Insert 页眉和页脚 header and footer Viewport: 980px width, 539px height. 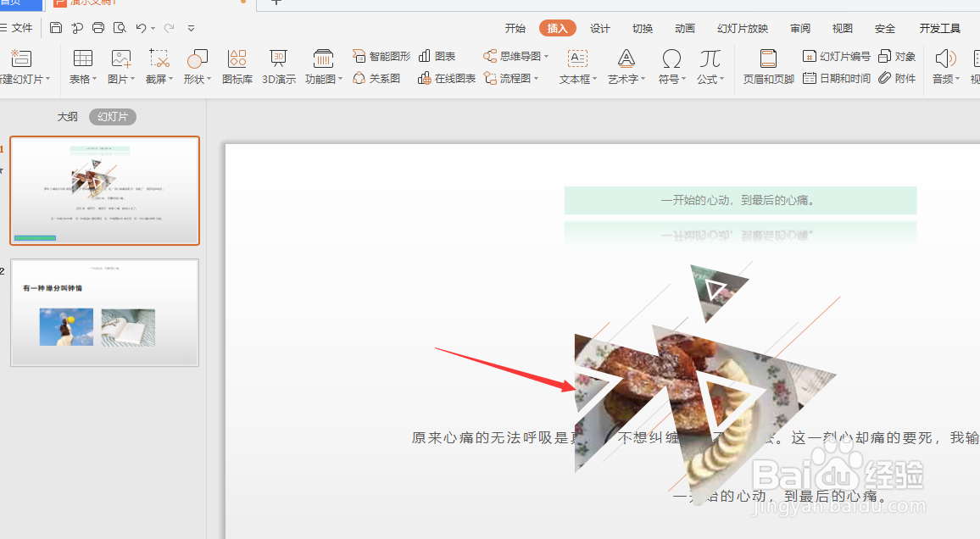click(x=767, y=66)
